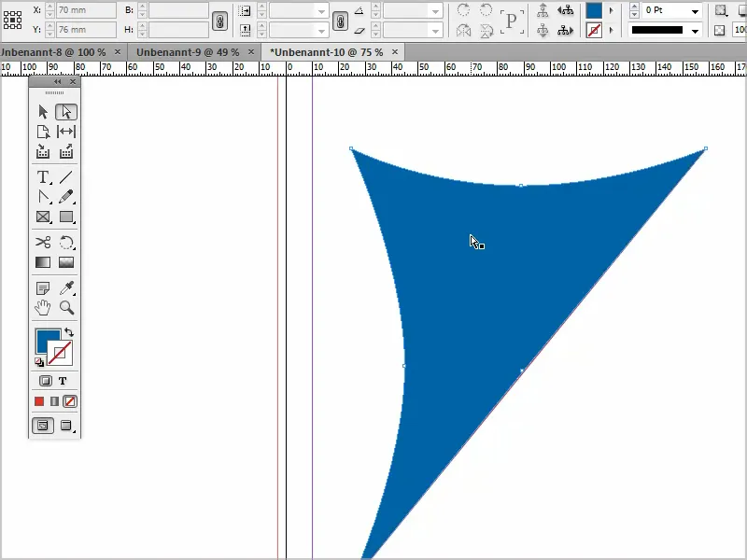The width and height of the screenshot is (747, 560).
Task: Open stroke style dropdown
Action: click(695, 32)
